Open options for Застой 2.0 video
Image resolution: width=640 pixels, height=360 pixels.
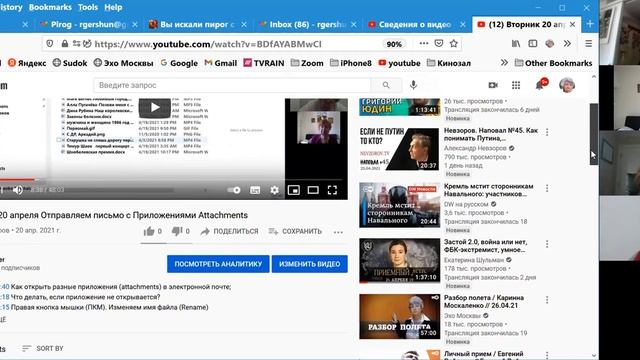point(547,244)
